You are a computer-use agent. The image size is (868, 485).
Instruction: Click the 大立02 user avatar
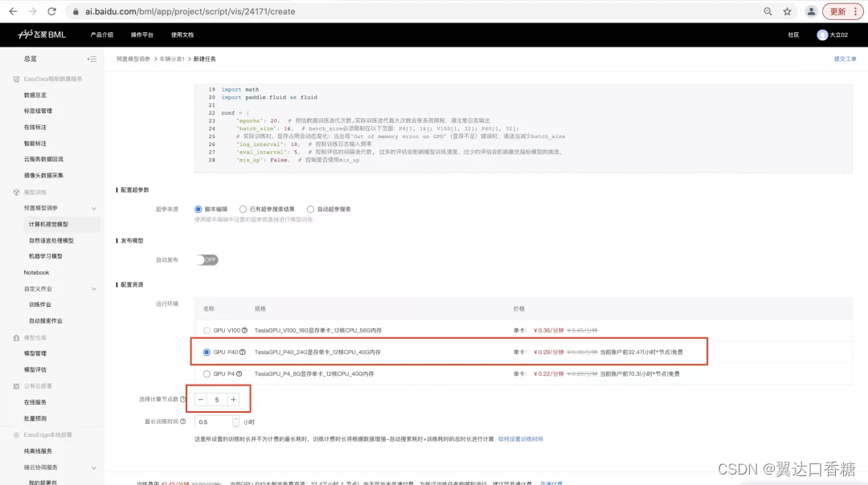pos(822,35)
